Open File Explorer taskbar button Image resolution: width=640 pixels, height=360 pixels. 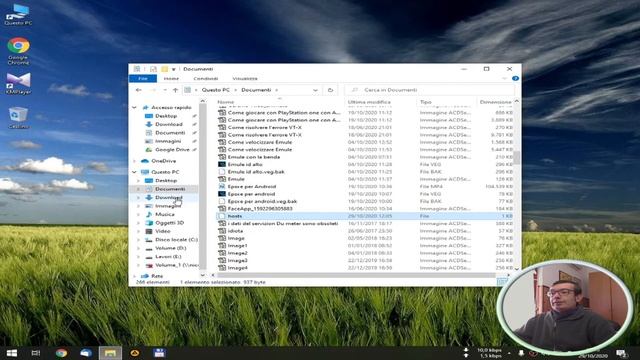pyautogui.click(x=110, y=353)
